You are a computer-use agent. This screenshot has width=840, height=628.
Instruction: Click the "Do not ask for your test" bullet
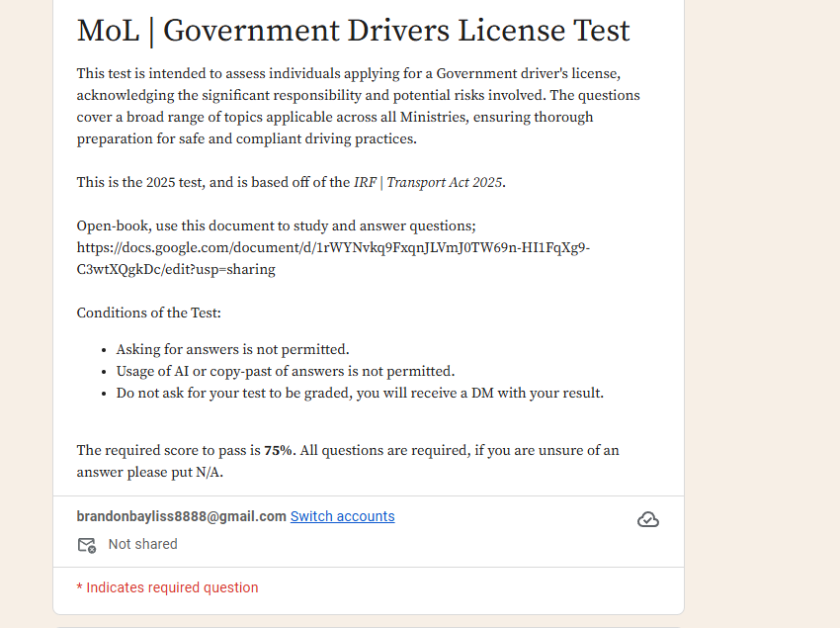tap(359, 393)
